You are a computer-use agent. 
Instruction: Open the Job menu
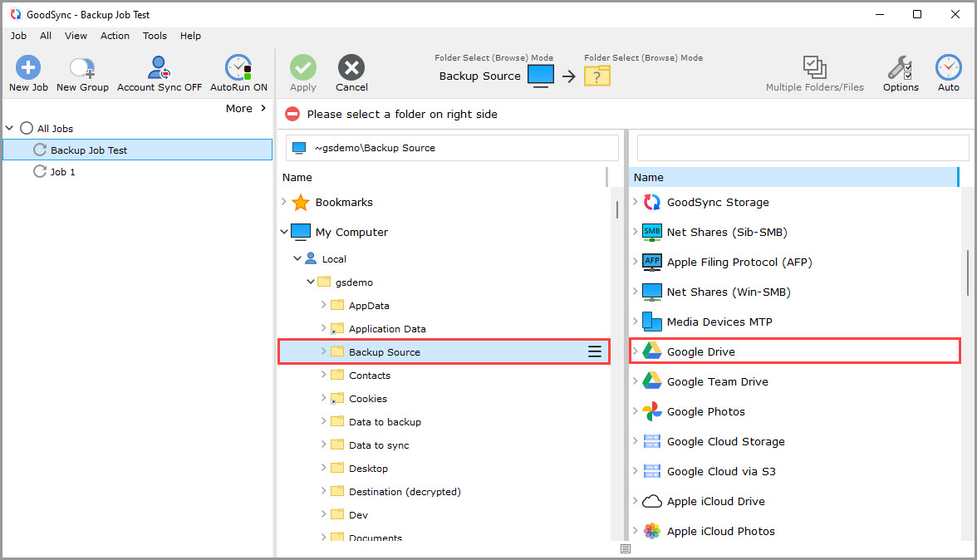(18, 36)
